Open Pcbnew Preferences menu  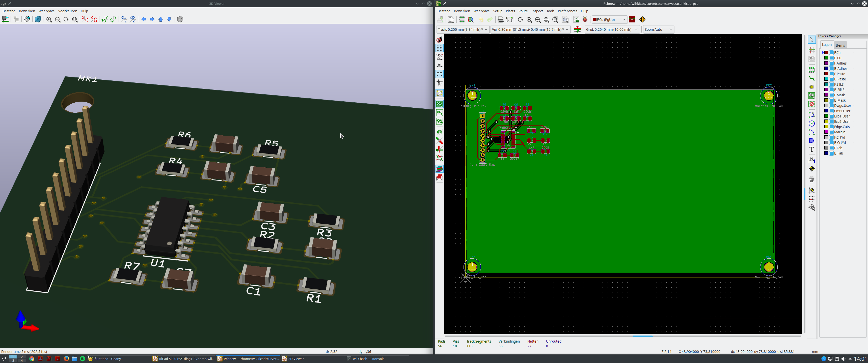pos(567,11)
